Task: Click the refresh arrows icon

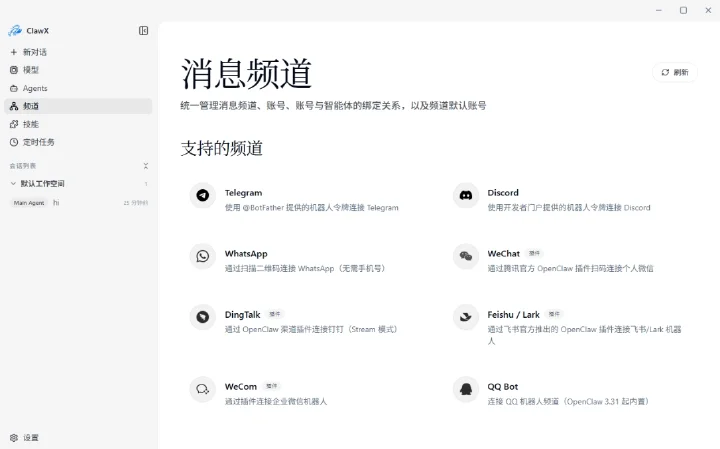Action: 665,72
